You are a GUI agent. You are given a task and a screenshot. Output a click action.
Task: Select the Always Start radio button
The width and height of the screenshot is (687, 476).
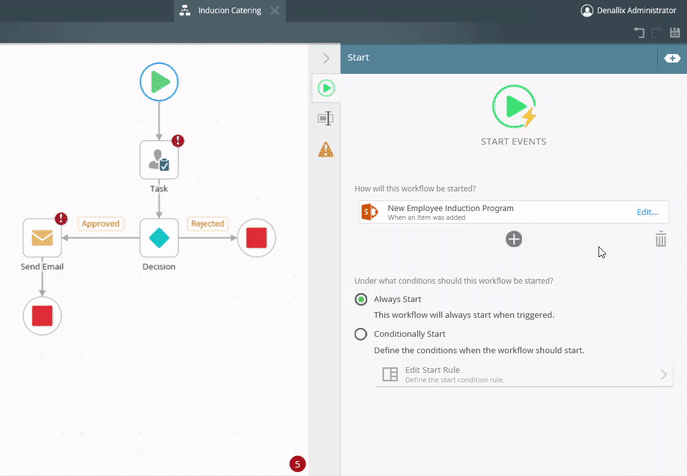click(361, 299)
